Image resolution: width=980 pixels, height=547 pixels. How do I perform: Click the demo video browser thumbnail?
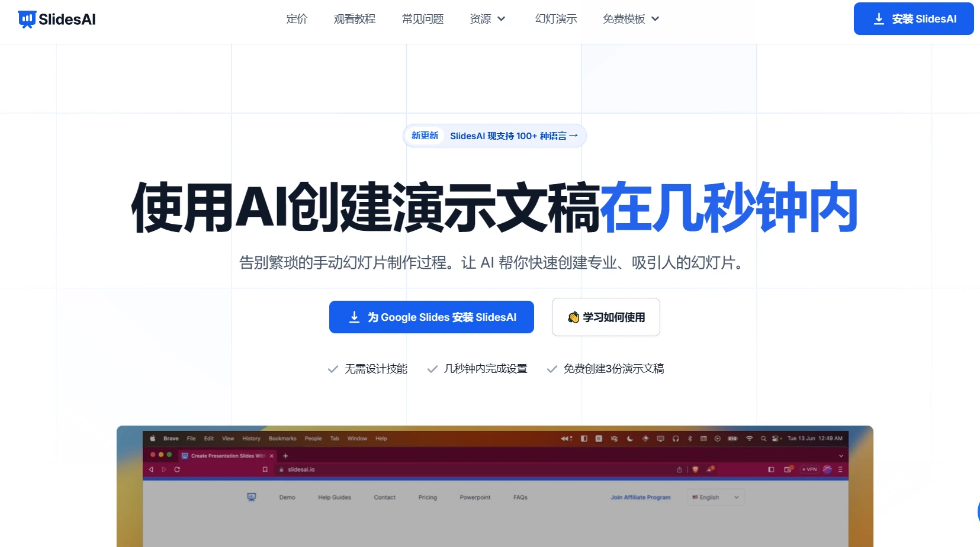pos(495,486)
